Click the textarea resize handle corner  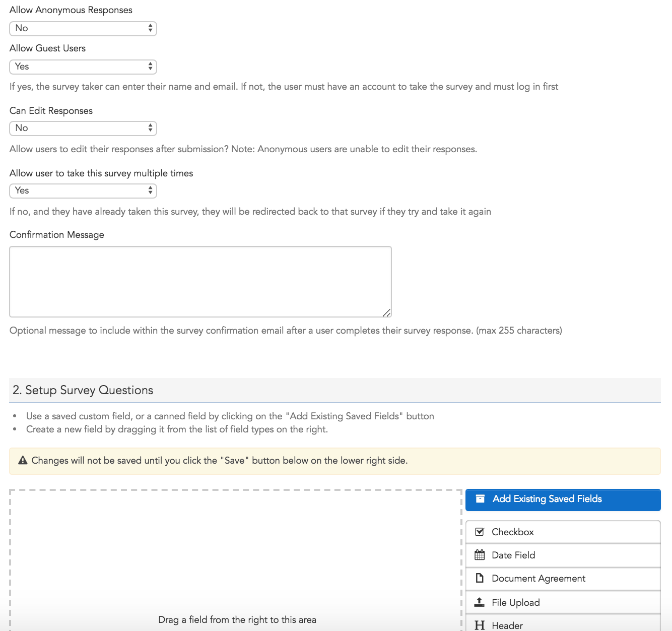[x=387, y=313]
